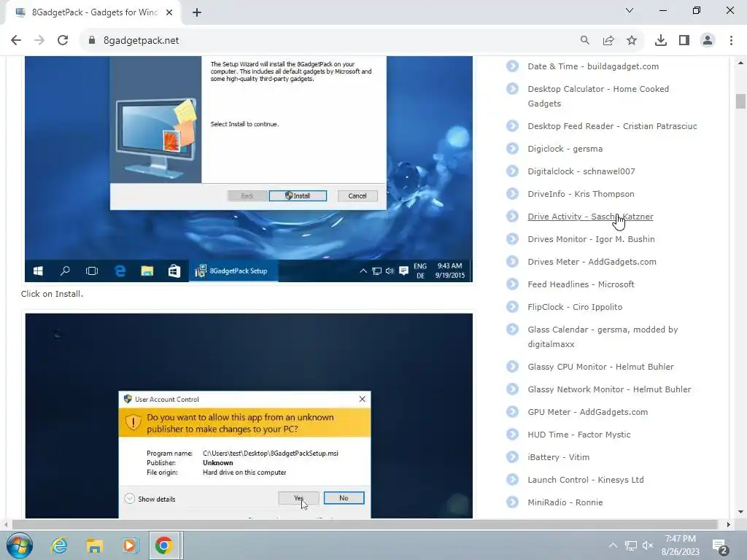Open Digiclock - gersma link
The height and width of the screenshot is (560, 747).
(565, 149)
